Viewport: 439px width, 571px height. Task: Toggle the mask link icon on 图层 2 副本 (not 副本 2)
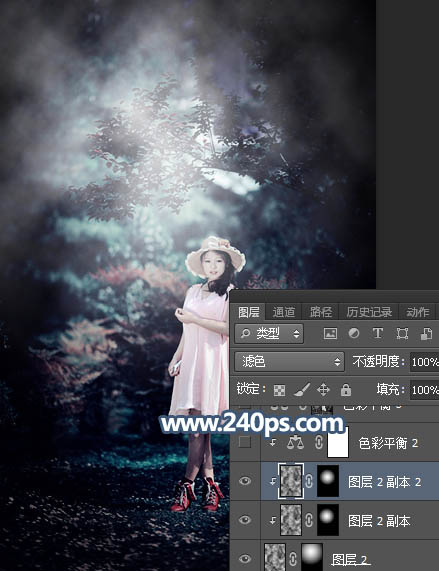click(x=309, y=520)
